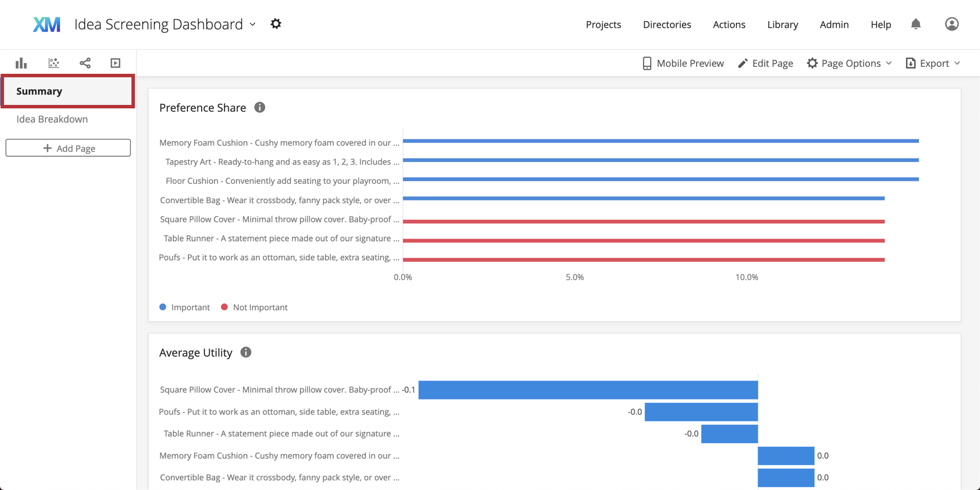
Task: Click the Preference Share info icon
Action: click(x=260, y=107)
